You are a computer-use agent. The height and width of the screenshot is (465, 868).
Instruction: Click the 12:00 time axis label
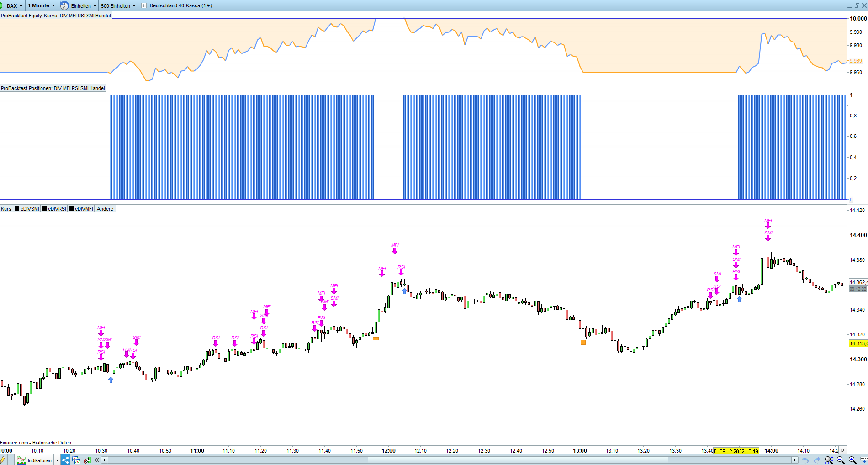coord(388,451)
